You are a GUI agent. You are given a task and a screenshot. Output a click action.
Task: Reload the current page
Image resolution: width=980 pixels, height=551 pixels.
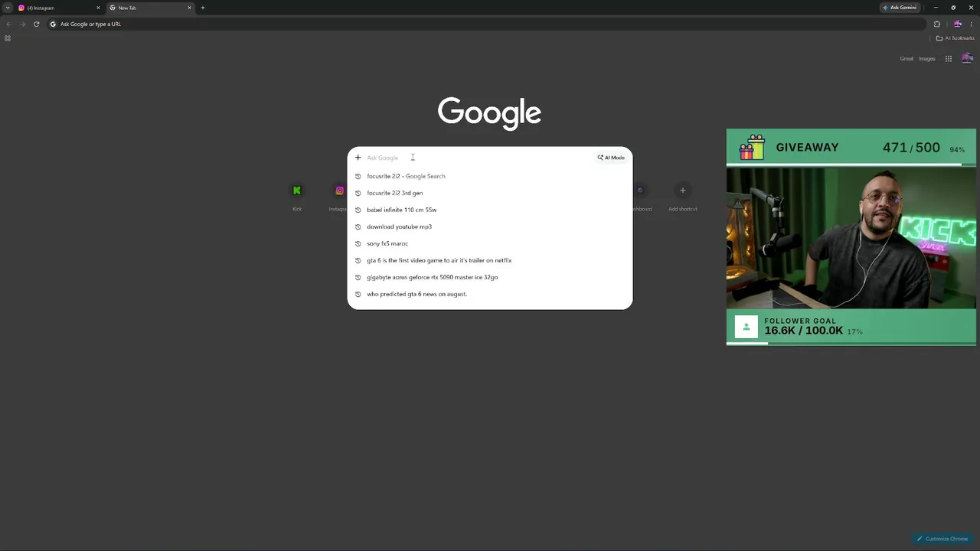36,24
